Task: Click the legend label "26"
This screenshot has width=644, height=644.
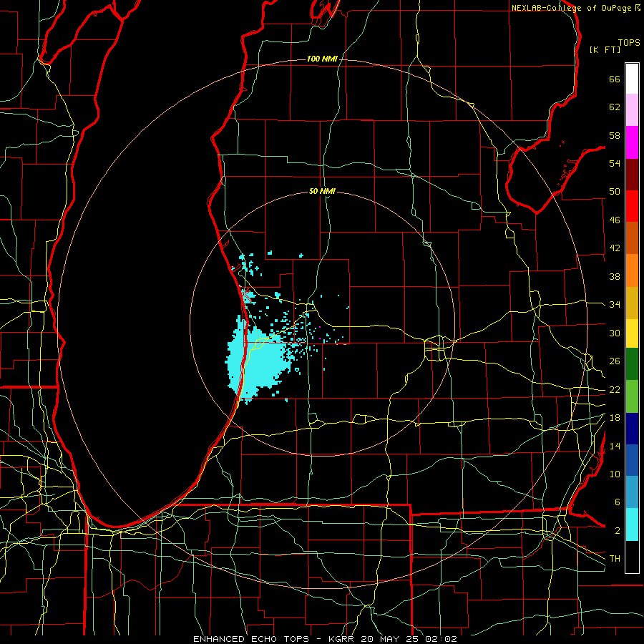Action: [615, 361]
